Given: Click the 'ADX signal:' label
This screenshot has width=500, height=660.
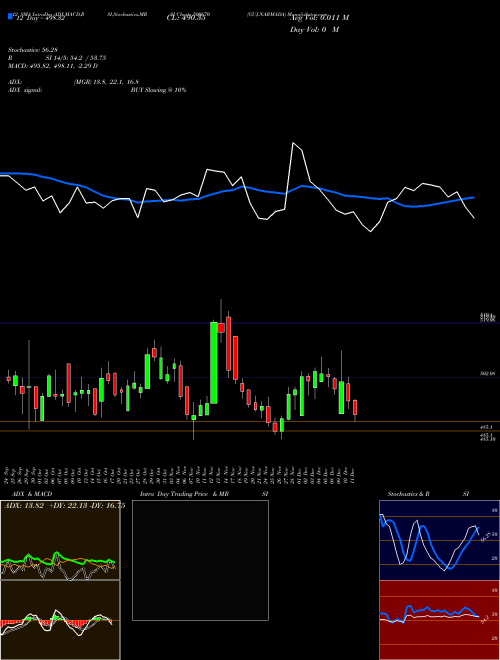Looking at the screenshot, I should tap(25, 90).
